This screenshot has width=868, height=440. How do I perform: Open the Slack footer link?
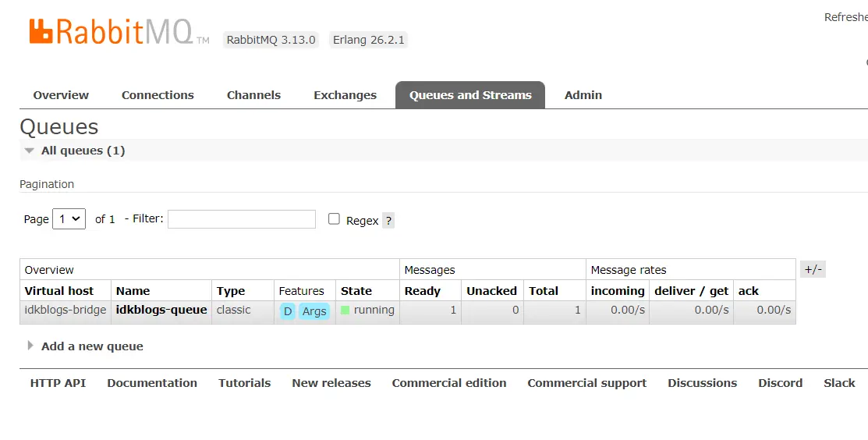point(839,383)
